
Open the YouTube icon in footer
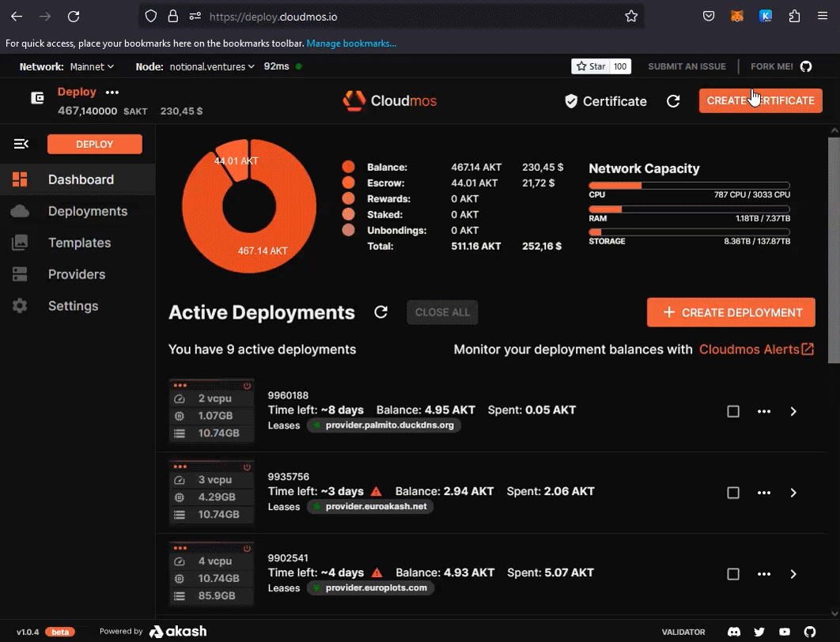pyautogui.click(x=785, y=632)
